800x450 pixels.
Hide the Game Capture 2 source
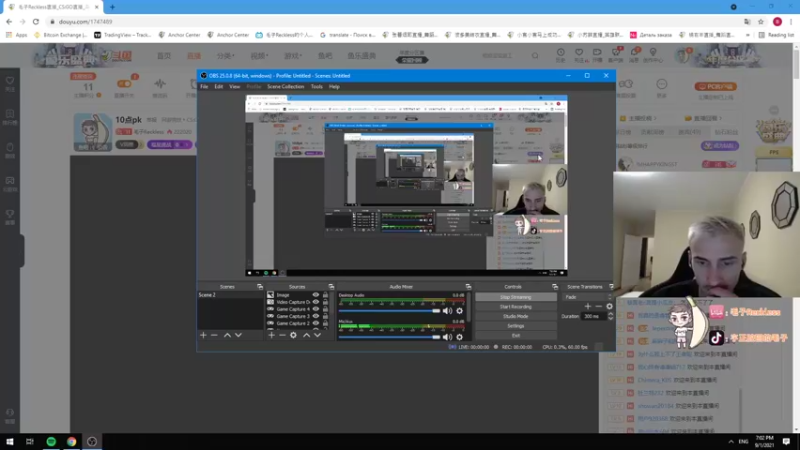pos(316,323)
